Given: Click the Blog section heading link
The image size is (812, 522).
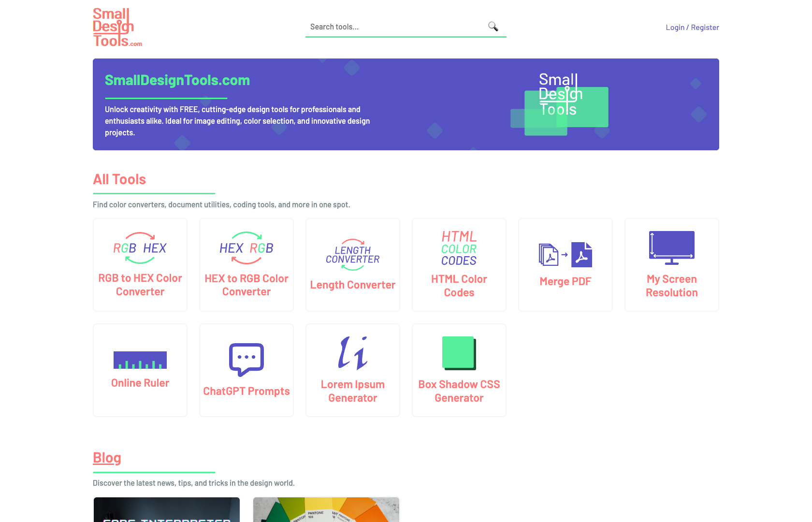Looking at the screenshot, I should pyautogui.click(x=107, y=458).
